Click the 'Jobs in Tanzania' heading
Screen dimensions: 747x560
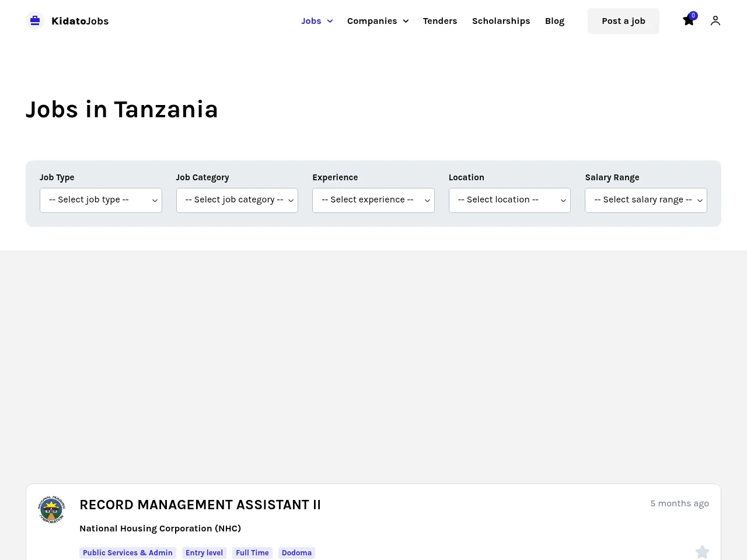pos(122,110)
